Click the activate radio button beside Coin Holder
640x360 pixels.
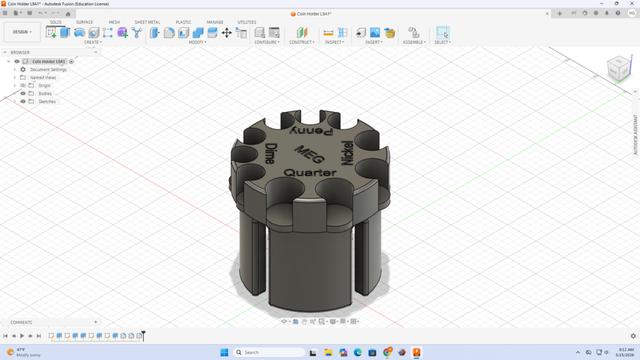(71, 62)
